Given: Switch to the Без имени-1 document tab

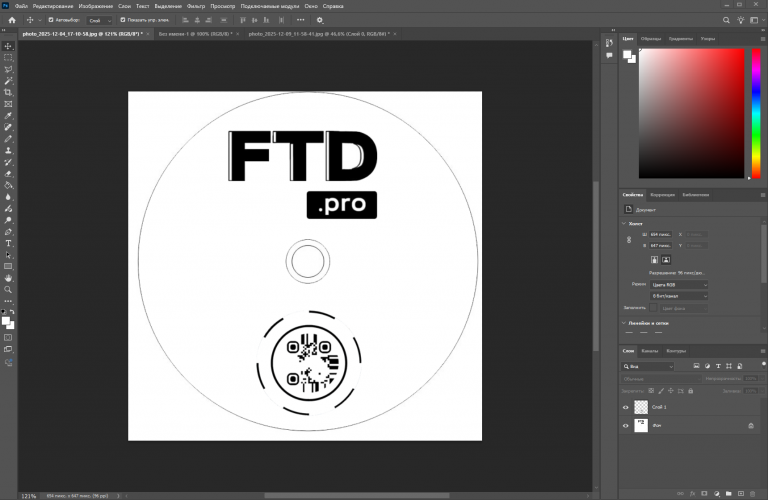Looking at the screenshot, I should 195,34.
